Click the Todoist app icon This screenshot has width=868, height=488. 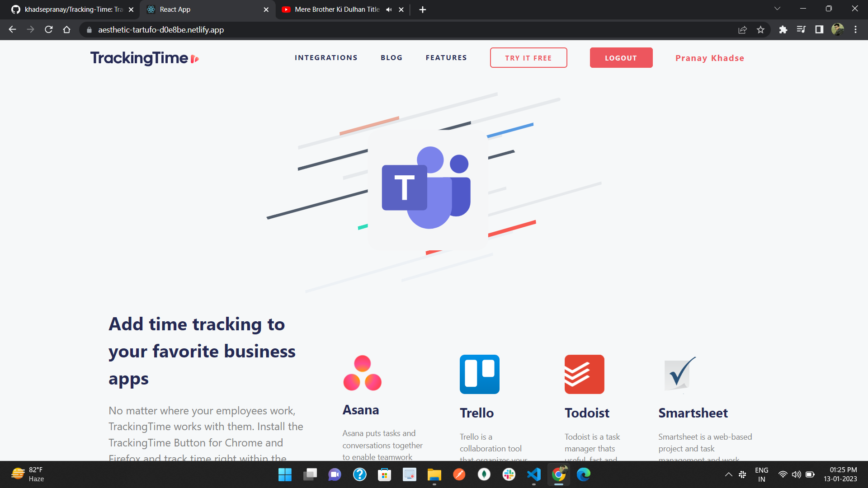pos(584,374)
